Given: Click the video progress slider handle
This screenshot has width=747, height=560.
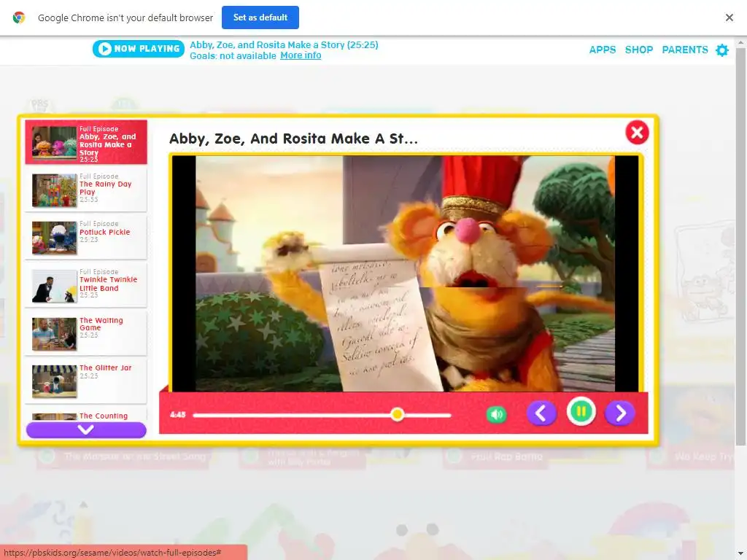Looking at the screenshot, I should (x=397, y=415).
